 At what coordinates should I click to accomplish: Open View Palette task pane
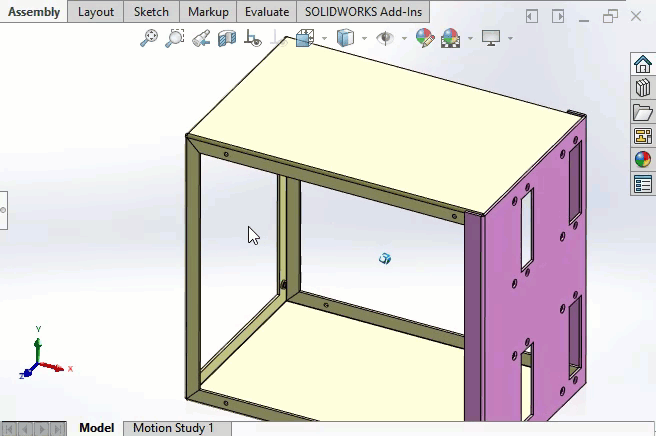point(642,136)
